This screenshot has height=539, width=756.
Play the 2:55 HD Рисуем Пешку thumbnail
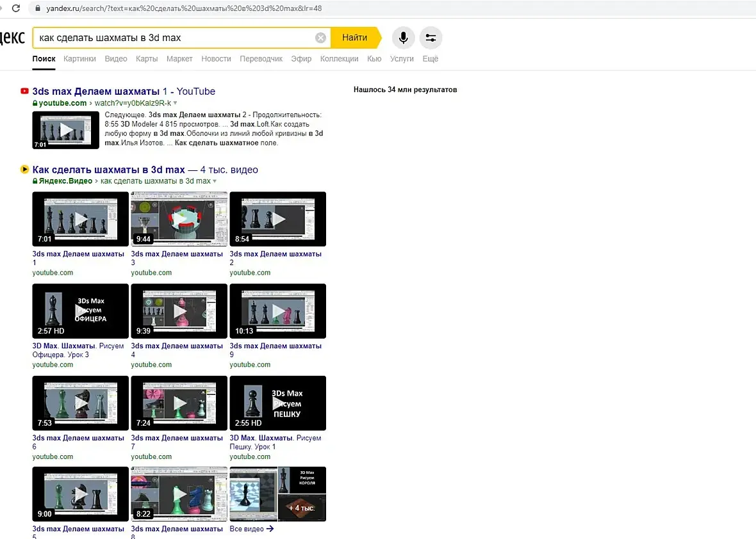tap(277, 403)
